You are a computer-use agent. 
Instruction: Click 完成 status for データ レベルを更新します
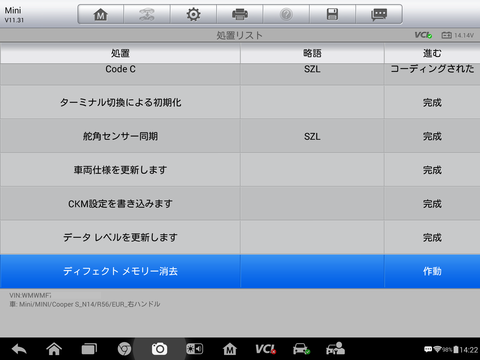click(x=432, y=237)
